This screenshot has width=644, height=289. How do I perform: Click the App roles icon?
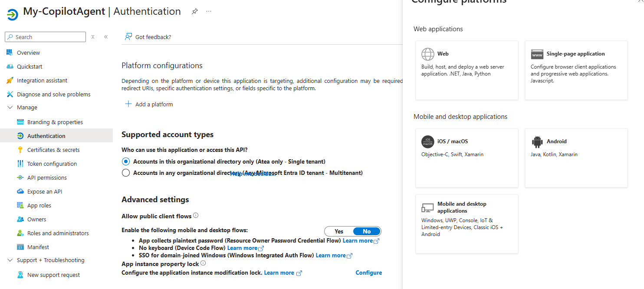point(20,205)
